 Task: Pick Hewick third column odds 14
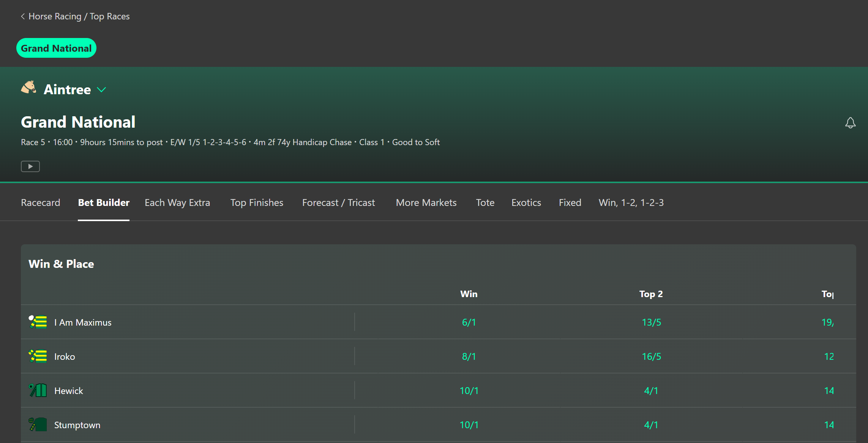point(829,391)
